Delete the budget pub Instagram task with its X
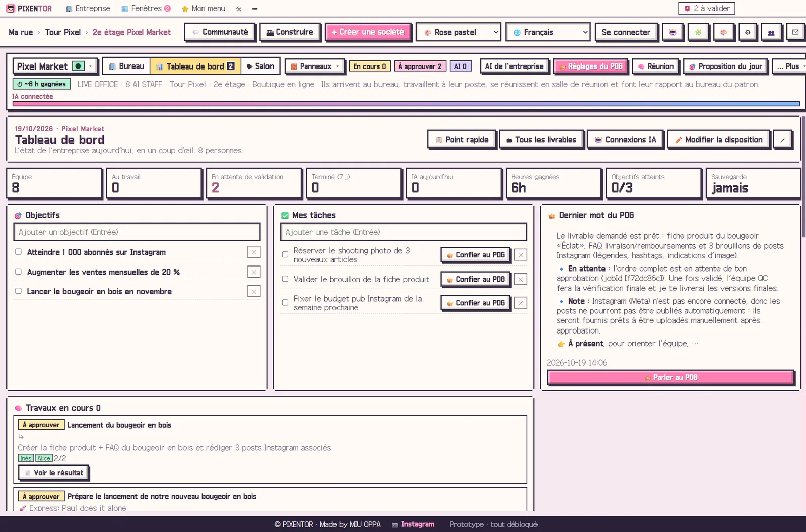 click(x=521, y=303)
